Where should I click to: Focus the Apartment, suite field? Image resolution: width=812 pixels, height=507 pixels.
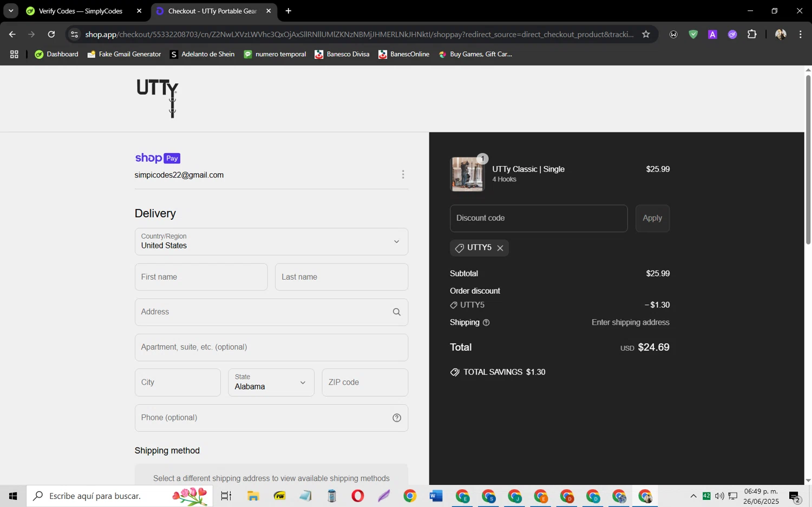click(x=271, y=347)
